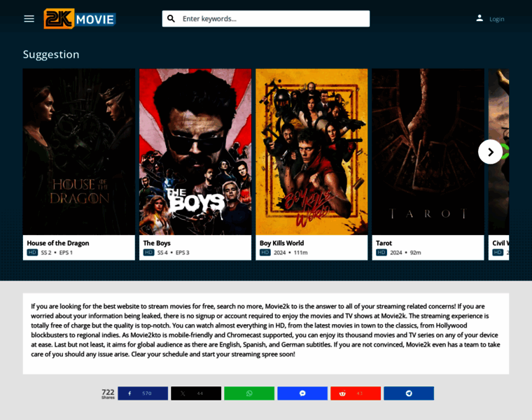Screen dimensions: 532x420
Task: Click 'SS 4 • EPS 3' text
Action: tap(174, 253)
